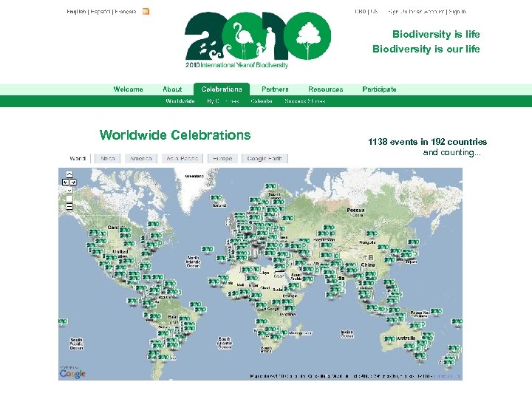532x399 pixels.
Task: Open the Success Stories submenu item
Action: tap(304, 101)
